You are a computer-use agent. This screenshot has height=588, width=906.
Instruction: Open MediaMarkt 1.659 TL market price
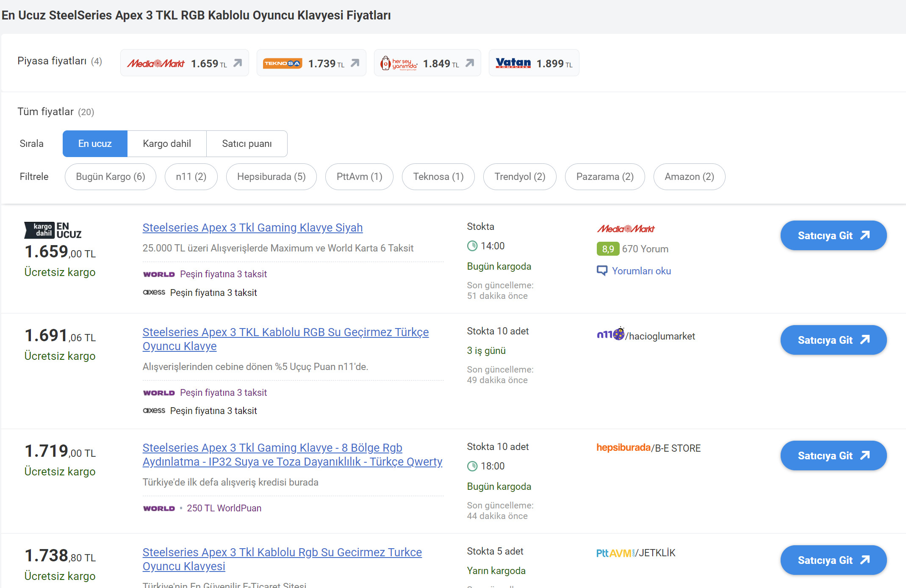pos(184,63)
